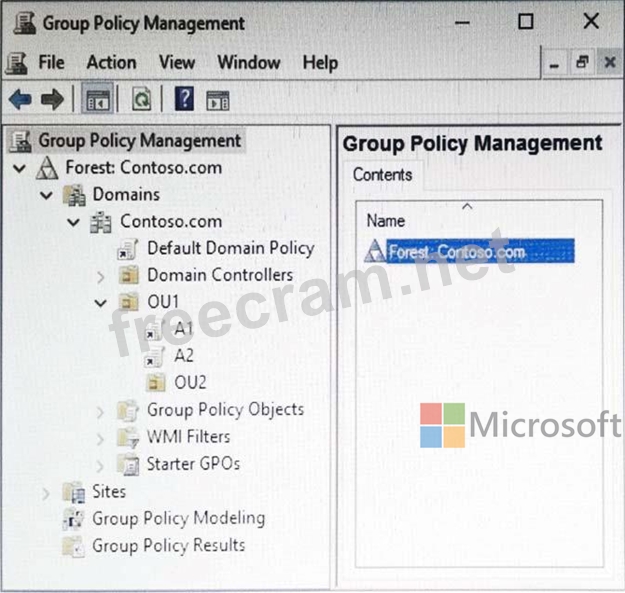Switch to the Contents tab

[x=382, y=175]
